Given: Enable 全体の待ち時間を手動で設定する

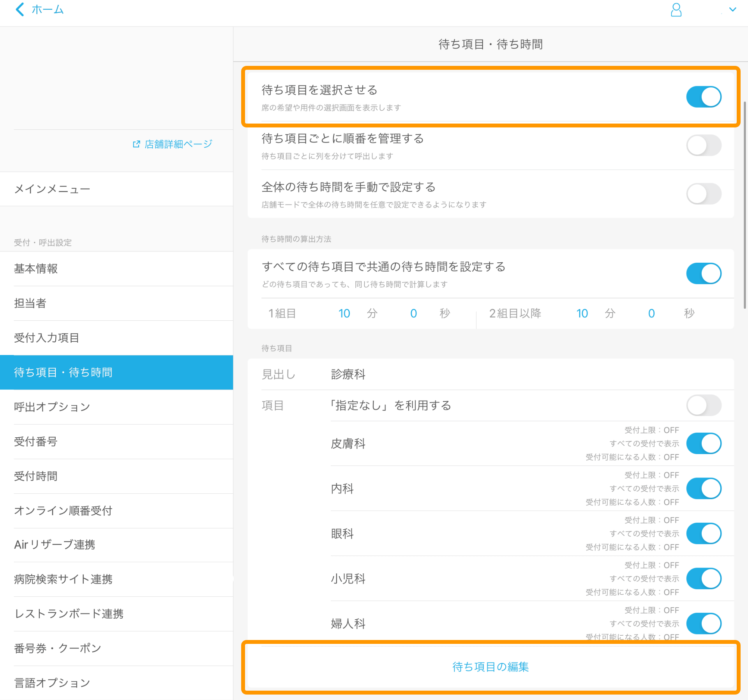Looking at the screenshot, I should [x=704, y=194].
